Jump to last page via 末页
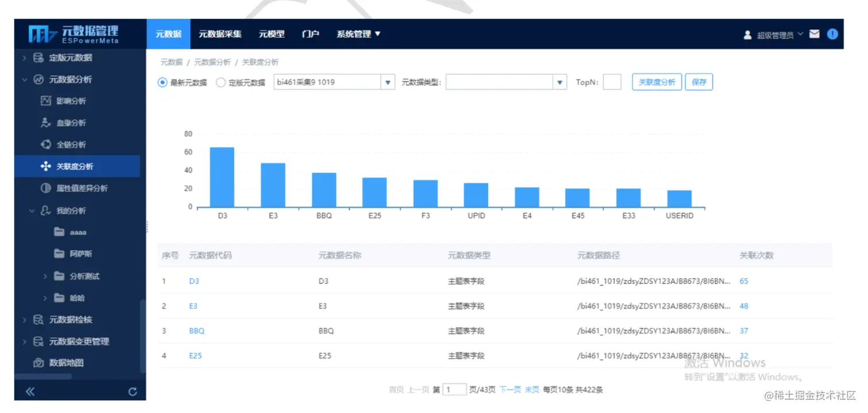868x413 pixels. [532, 390]
